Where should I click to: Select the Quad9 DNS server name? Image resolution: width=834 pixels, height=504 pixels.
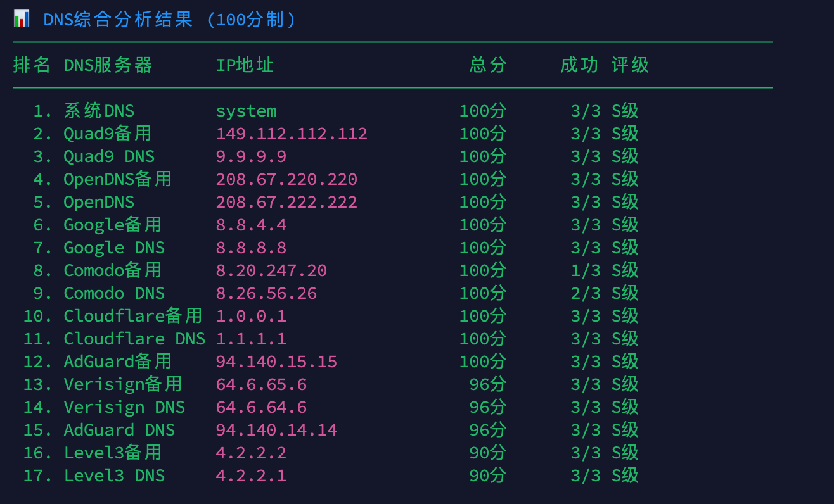click(x=109, y=156)
